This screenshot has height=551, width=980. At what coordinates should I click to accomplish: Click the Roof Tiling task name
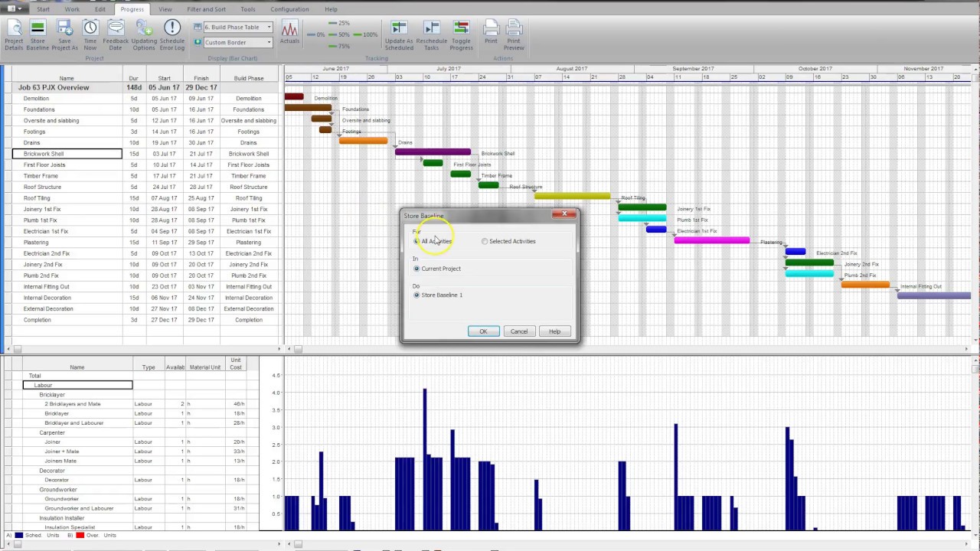pyautogui.click(x=37, y=198)
